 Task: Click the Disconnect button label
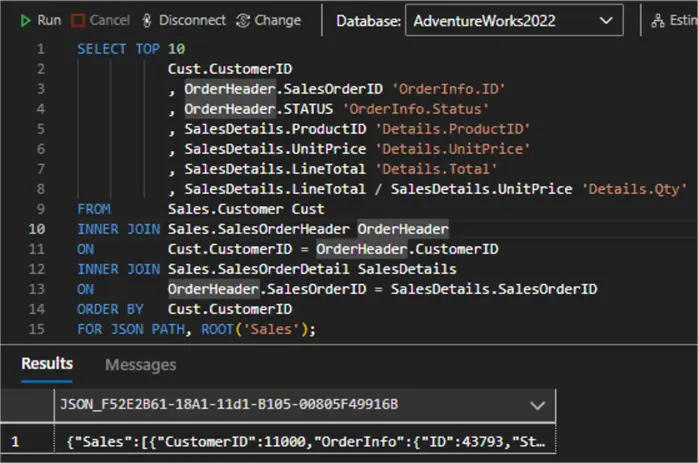pyautogui.click(x=192, y=20)
